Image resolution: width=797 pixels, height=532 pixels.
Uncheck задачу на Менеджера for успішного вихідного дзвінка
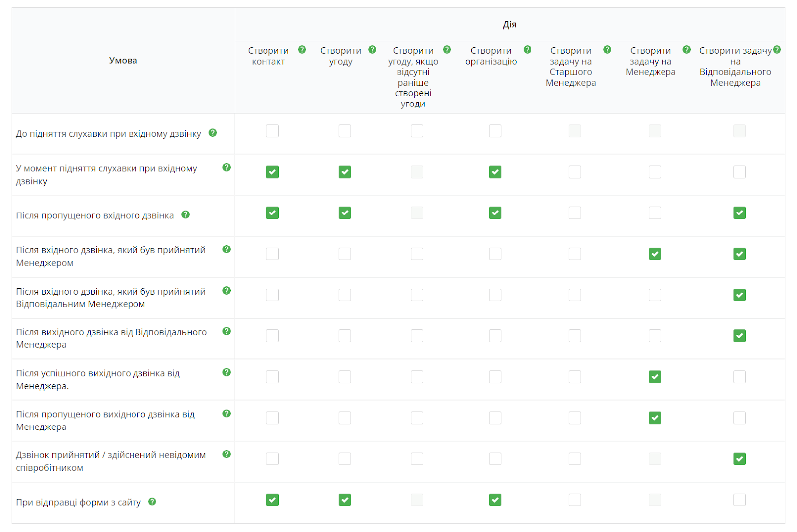(x=655, y=377)
